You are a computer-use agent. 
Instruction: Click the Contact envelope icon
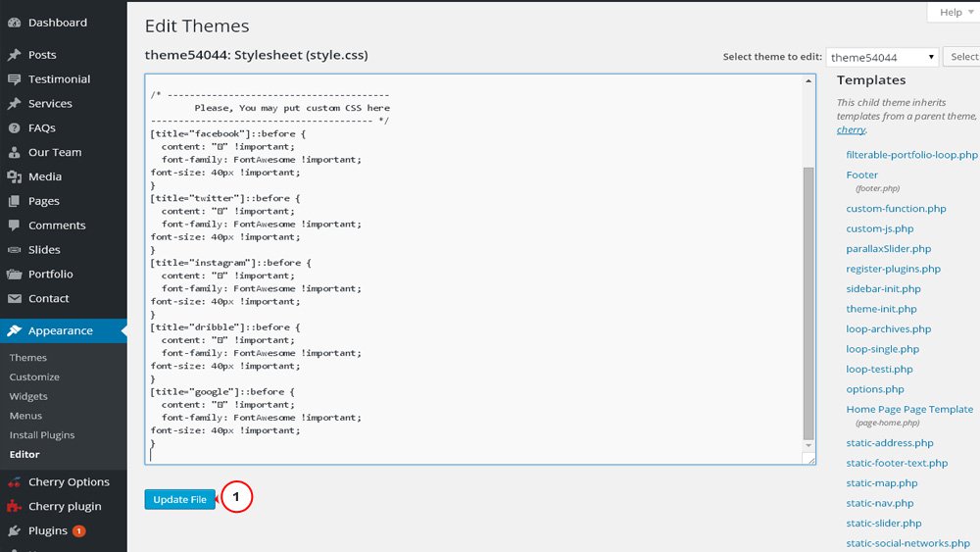(x=14, y=299)
